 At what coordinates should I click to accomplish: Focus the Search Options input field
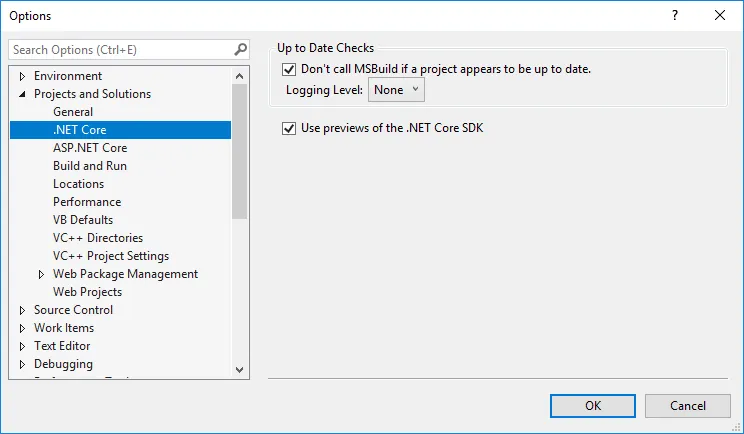120,49
